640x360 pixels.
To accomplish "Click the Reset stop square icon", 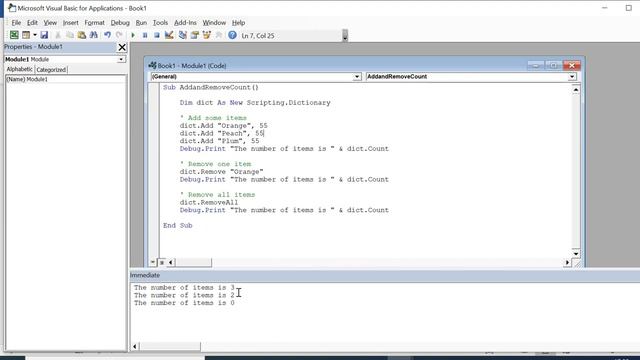I will tap(157, 36).
